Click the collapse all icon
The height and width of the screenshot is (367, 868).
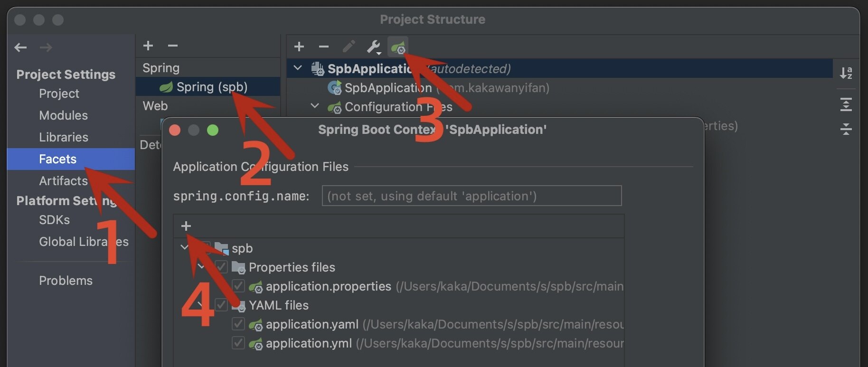pos(846,129)
